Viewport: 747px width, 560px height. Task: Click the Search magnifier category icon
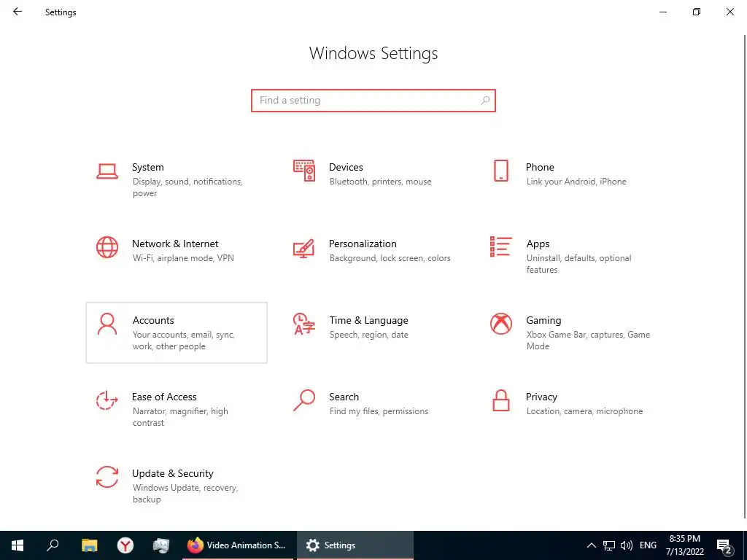pyautogui.click(x=304, y=400)
